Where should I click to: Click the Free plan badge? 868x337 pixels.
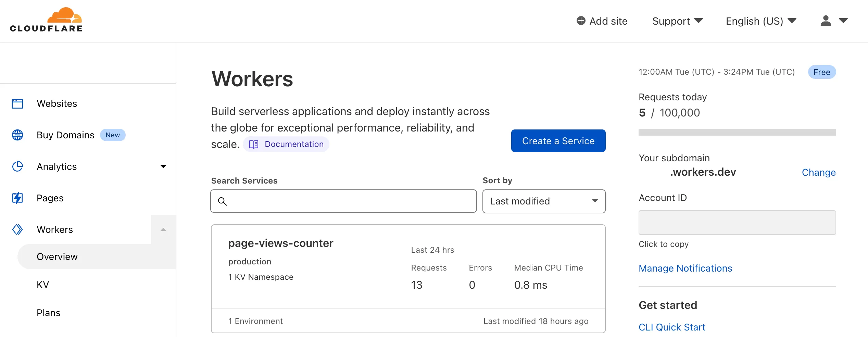click(822, 72)
